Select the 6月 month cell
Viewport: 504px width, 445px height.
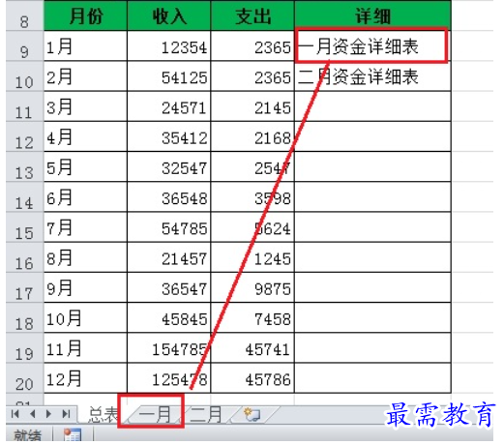pos(85,197)
